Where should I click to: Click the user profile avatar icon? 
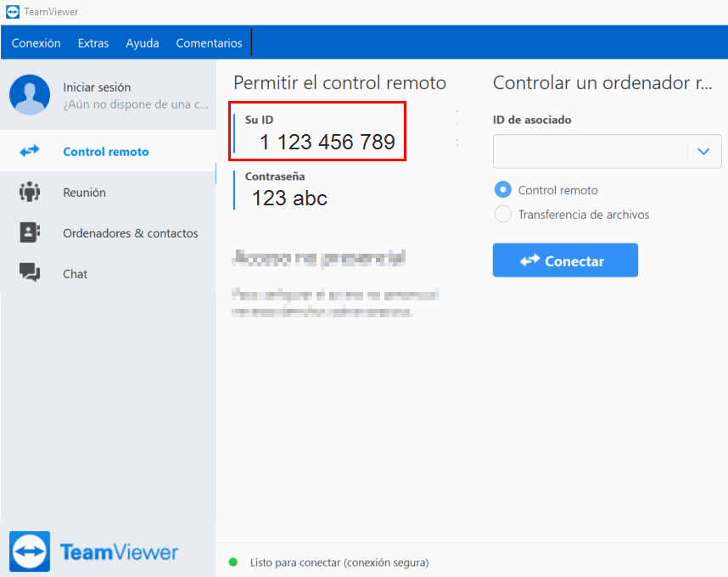coord(30,95)
